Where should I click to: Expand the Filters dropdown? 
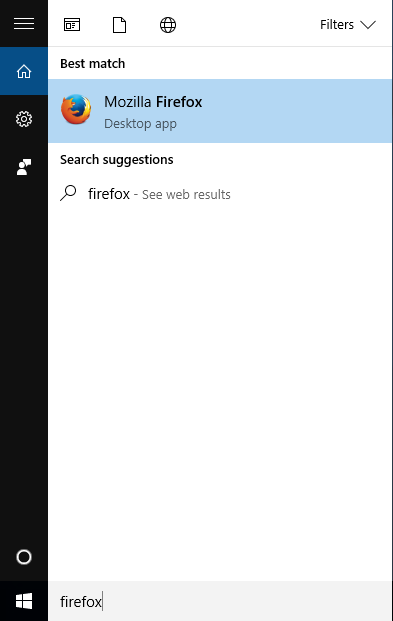[348, 25]
